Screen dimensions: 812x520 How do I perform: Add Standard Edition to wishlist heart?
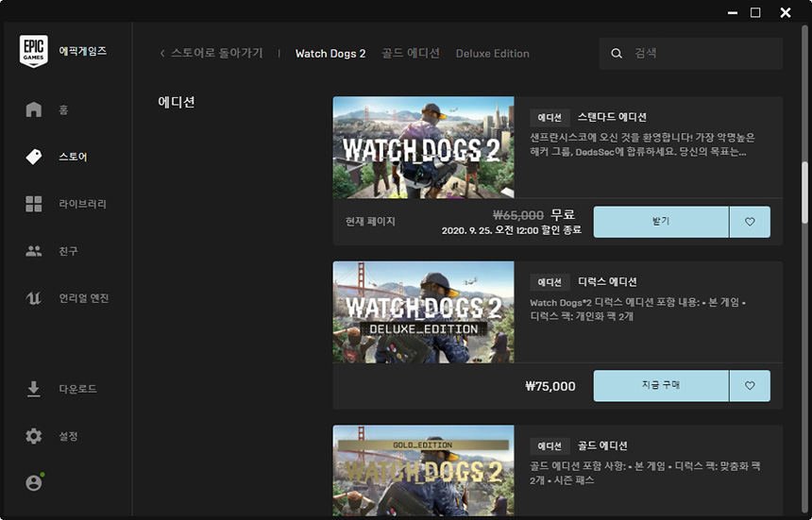tap(750, 222)
